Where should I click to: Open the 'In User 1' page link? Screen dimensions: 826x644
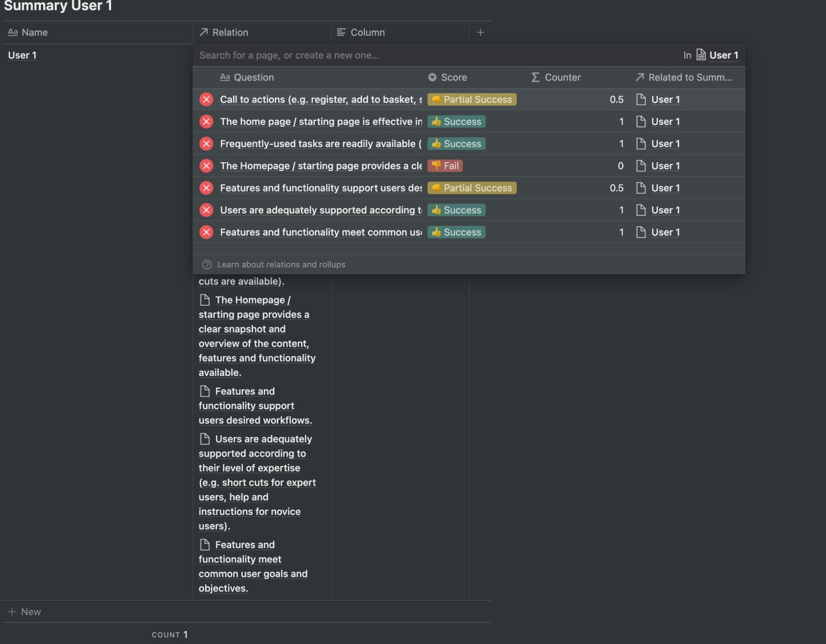click(717, 55)
